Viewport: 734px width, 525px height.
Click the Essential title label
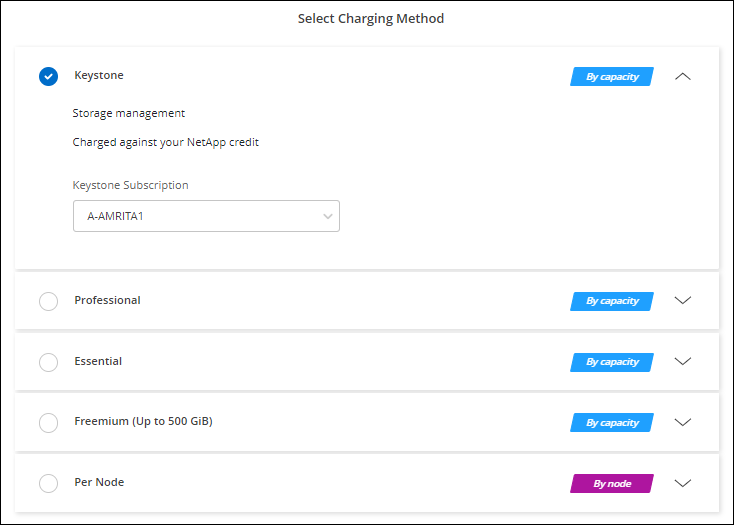point(98,361)
